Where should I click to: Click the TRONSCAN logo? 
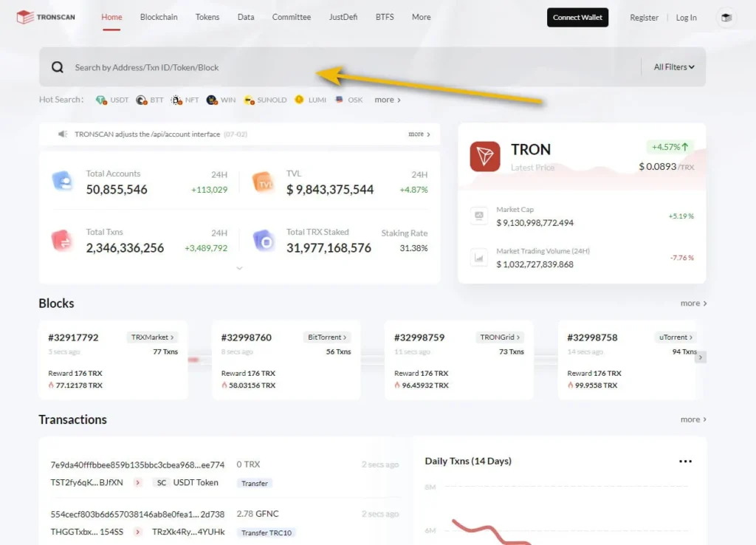46,18
